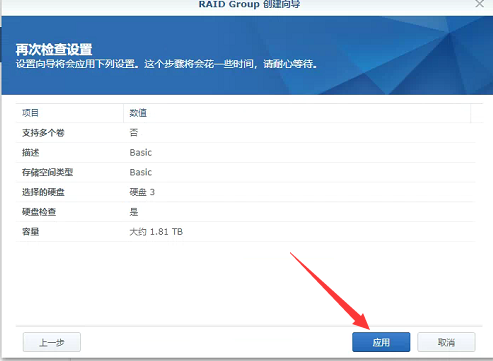Click the value 硬盘 3
The width and height of the screenshot is (493, 361).
coord(142,192)
